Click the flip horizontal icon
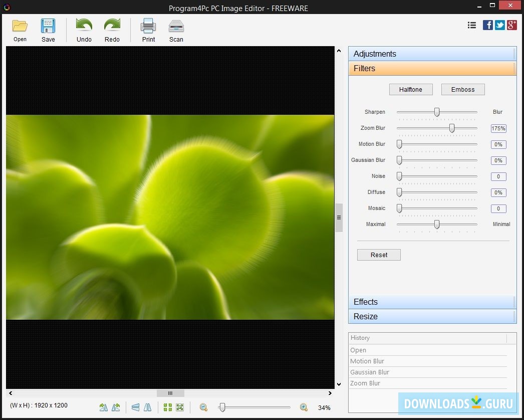524x420 pixels. click(148, 407)
